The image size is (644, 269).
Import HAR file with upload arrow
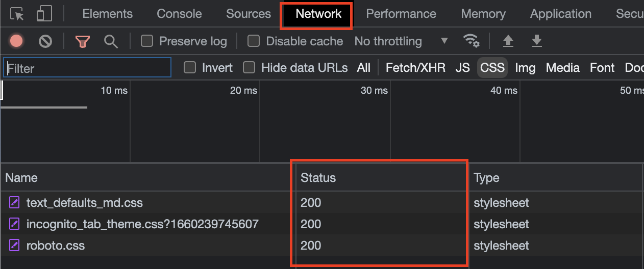click(508, 41)
